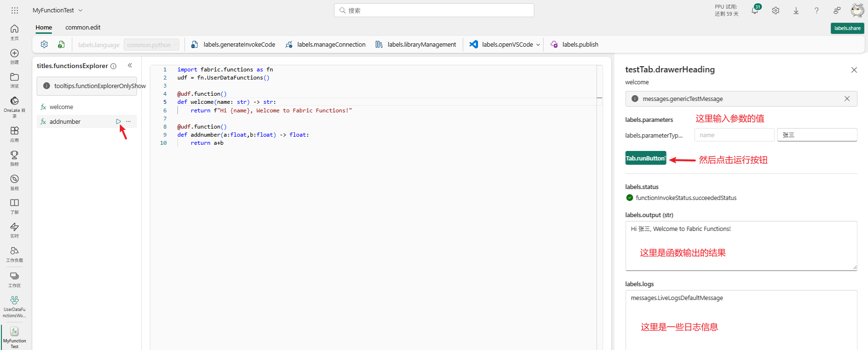
Task: Open Workloads (工作负载) sidebar icon
Action: [x=15, y=254]
